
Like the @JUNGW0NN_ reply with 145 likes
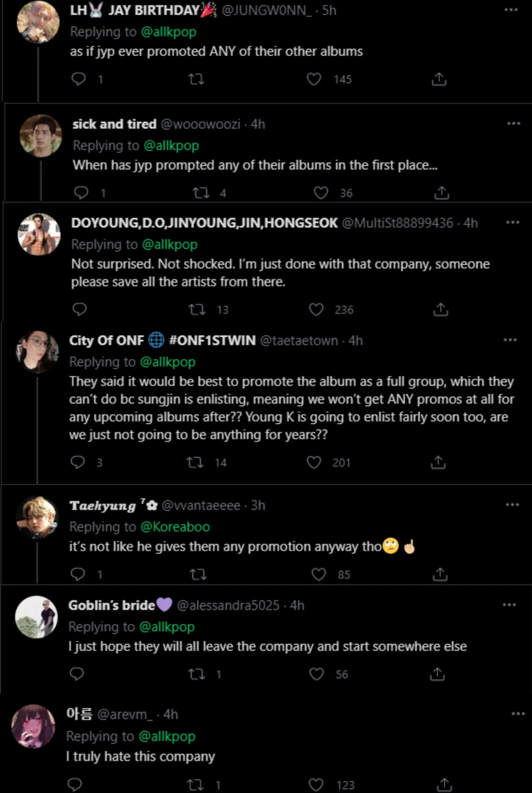click(x=314, y=79)
